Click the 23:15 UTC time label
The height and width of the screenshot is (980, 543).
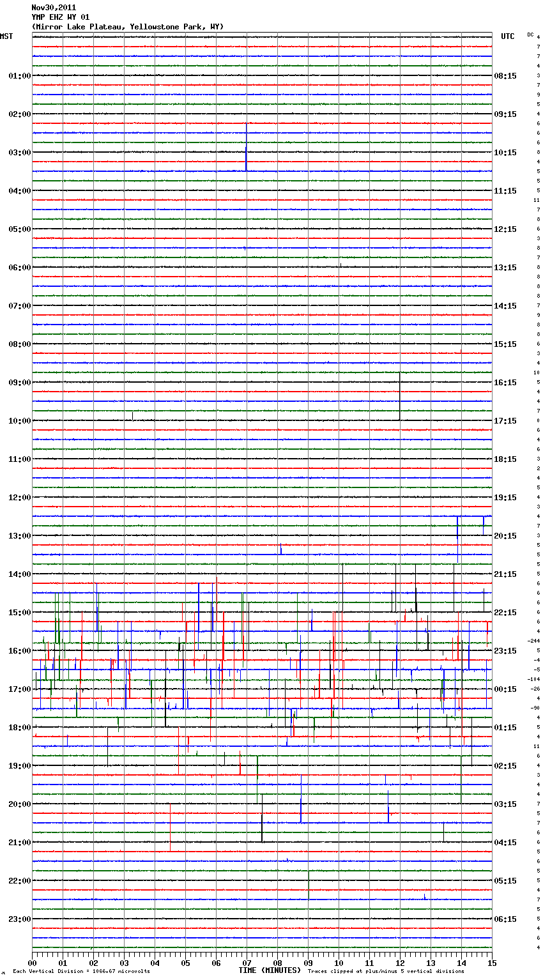(x=505, y=651)
